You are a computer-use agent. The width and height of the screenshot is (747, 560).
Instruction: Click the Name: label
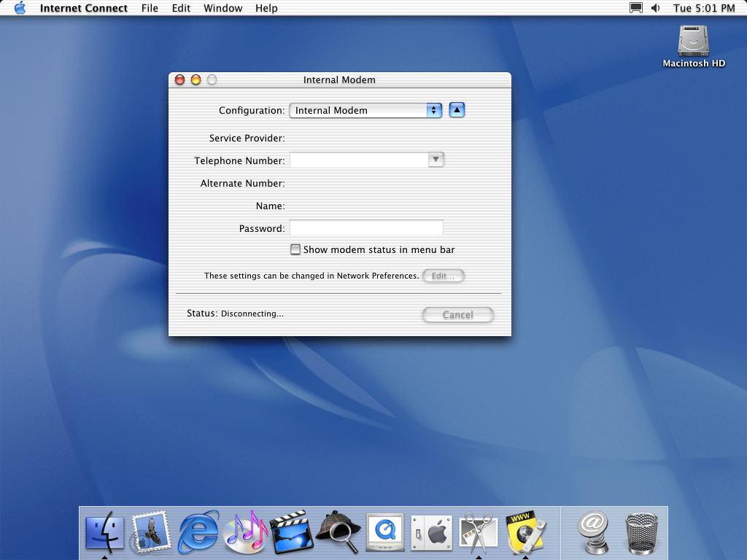click(270, 206)
